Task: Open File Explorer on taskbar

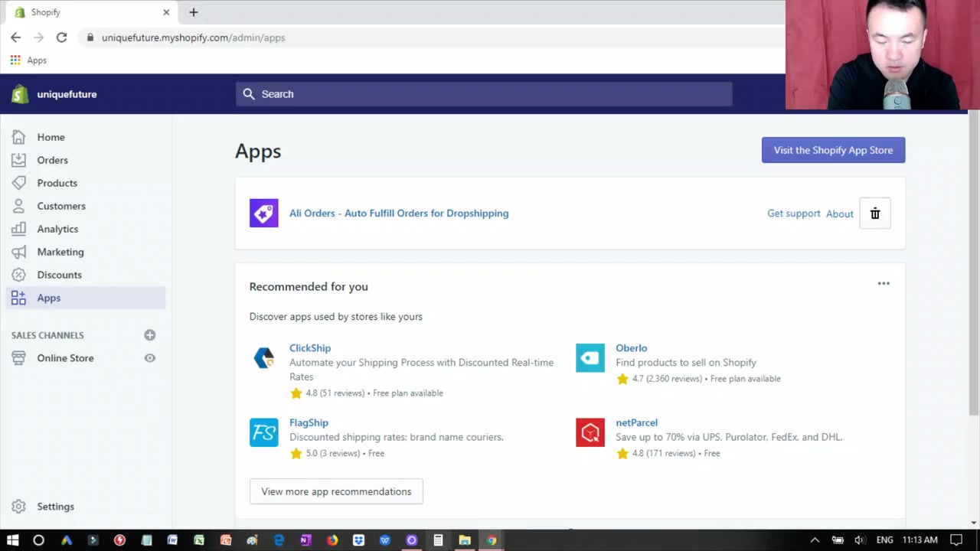Action: coord(465,540)
